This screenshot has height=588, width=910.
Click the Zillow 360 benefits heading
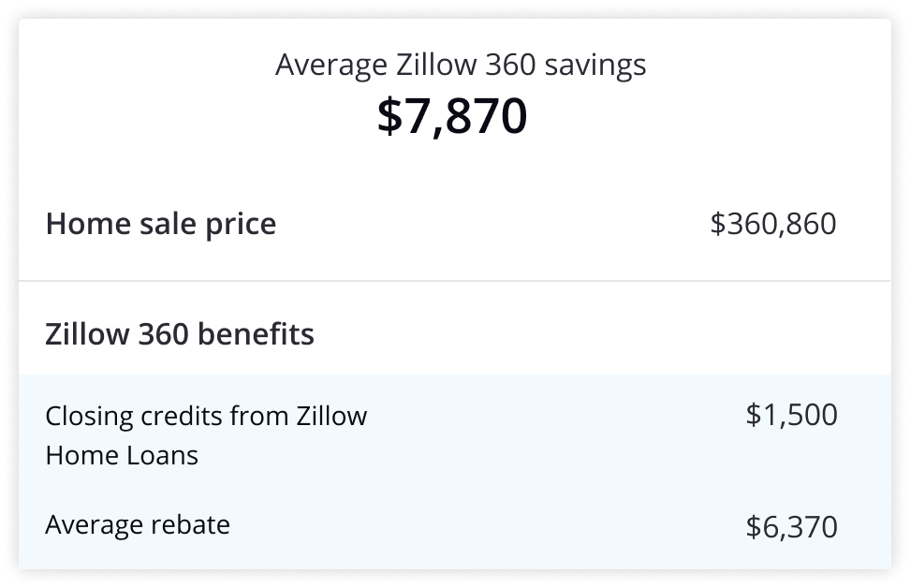(180, 334)
